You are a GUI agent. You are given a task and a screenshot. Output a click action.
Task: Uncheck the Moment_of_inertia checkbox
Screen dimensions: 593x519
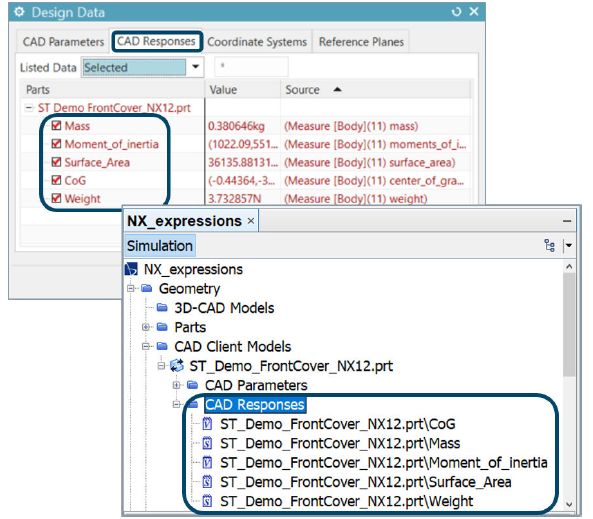point(56,144)
